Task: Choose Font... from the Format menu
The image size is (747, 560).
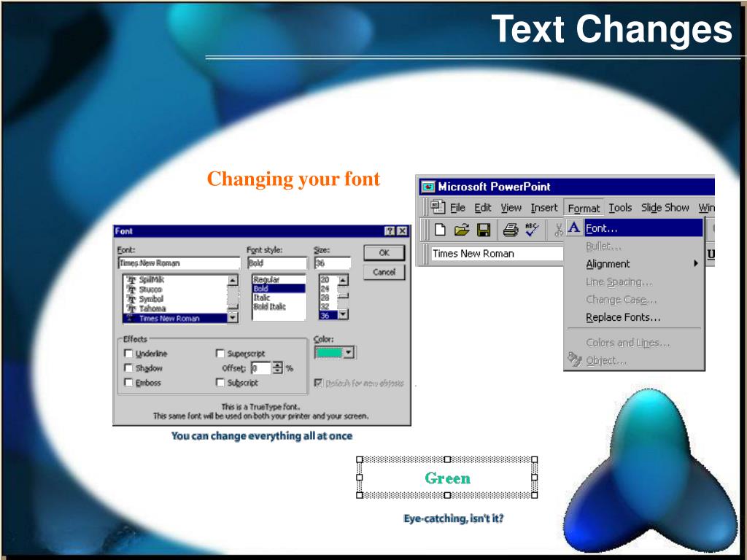Action: click(x=634, y=228)
